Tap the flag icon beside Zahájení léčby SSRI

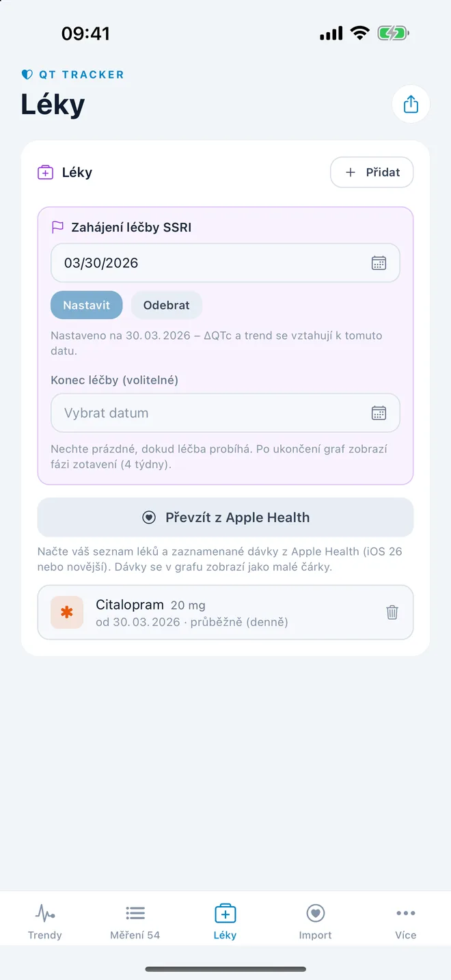(58, 228)
